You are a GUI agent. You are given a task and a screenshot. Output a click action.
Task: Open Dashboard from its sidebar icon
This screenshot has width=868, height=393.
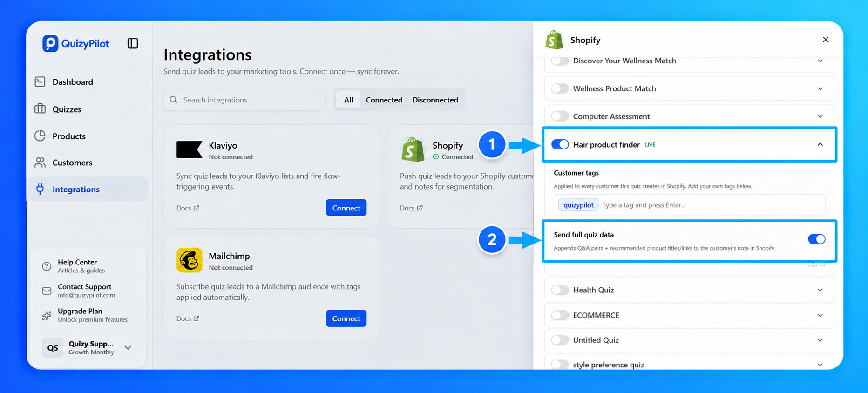(40, 82)
